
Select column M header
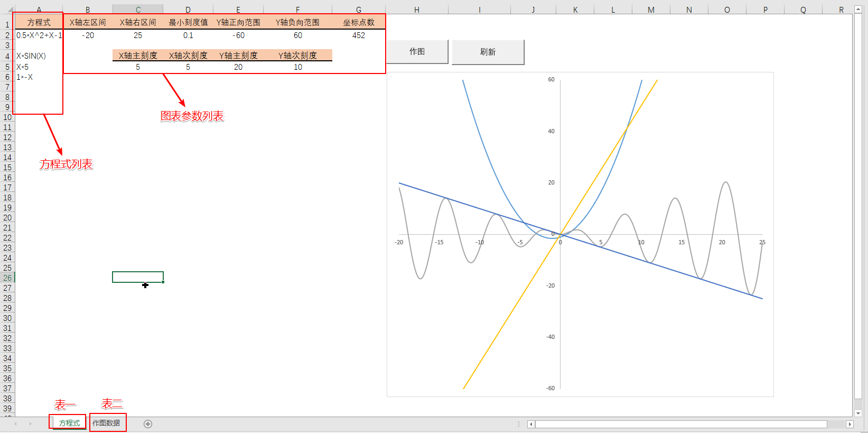point(651,10)
